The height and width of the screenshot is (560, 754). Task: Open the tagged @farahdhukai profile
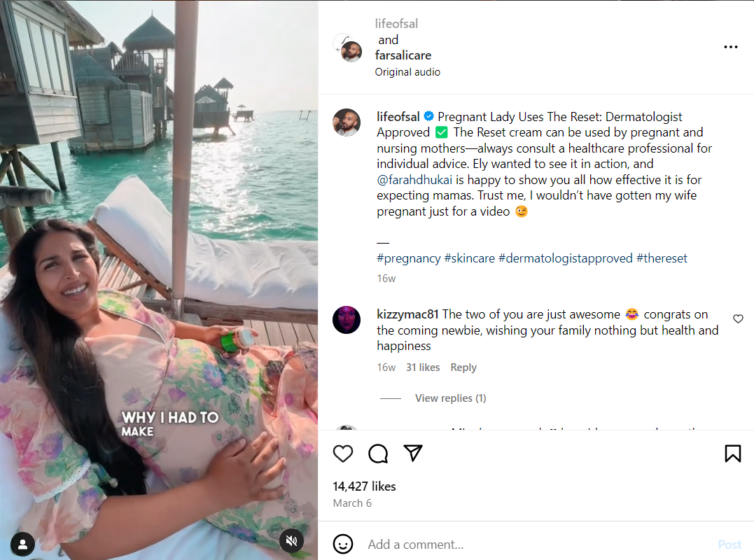(x=416, y=179)
